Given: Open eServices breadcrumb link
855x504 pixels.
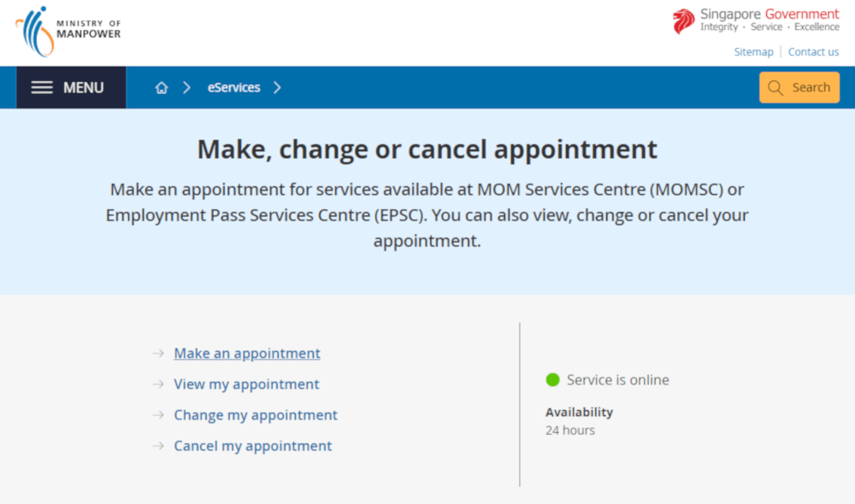Looking at the screenshot, I should pos(233,87).
